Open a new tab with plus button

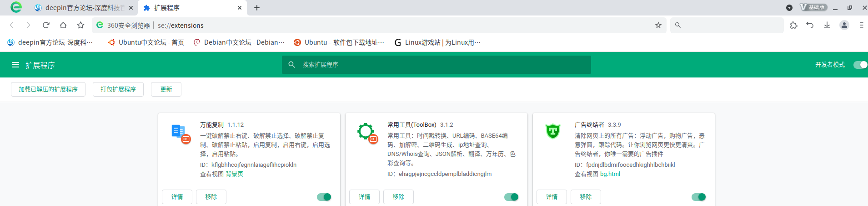[257, 8]
